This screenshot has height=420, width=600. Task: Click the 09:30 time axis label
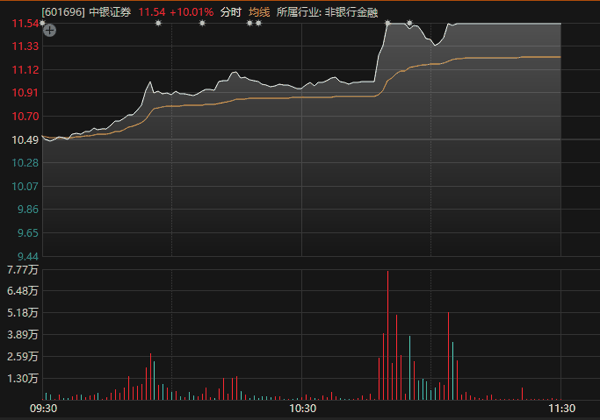pos(44,409)
